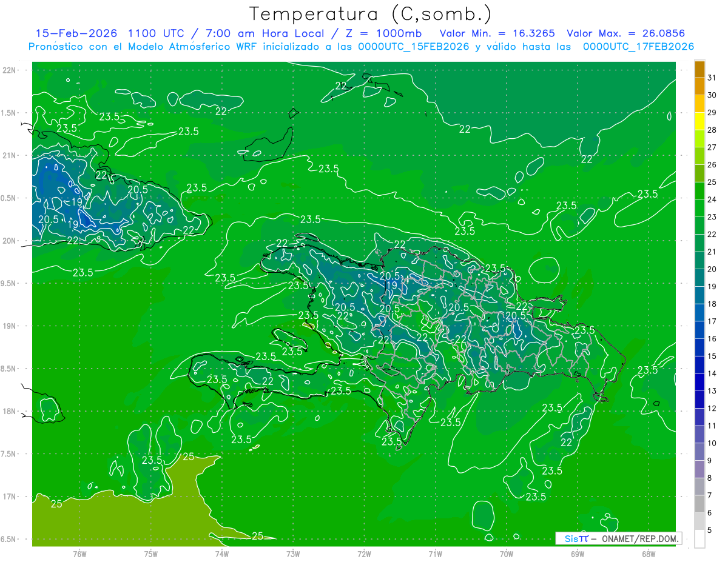Click the "12" color scale label
Image resolution: width=728 pixels, height=562 pixels.
coord(712,409)
